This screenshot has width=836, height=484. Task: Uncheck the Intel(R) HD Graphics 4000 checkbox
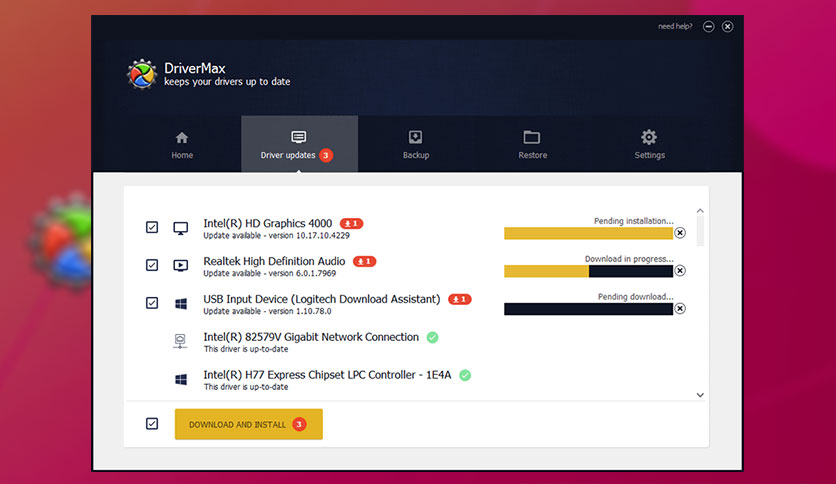(x=152, y=227)
